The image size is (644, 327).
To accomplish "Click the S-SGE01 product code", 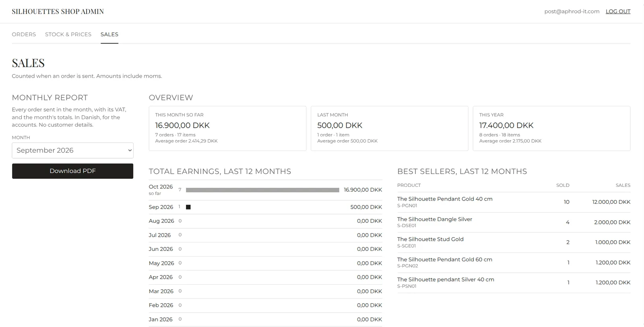I will click(407, 246).
